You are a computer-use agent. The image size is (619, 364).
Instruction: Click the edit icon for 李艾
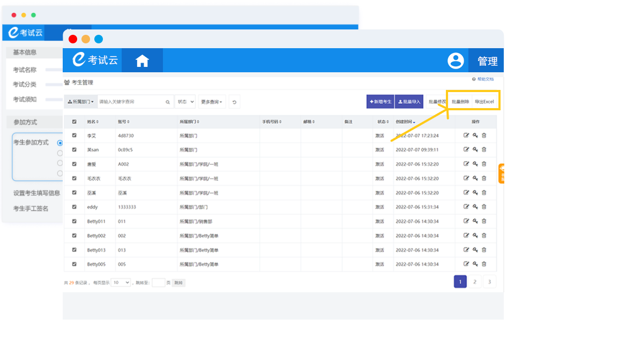coord(466,135)
